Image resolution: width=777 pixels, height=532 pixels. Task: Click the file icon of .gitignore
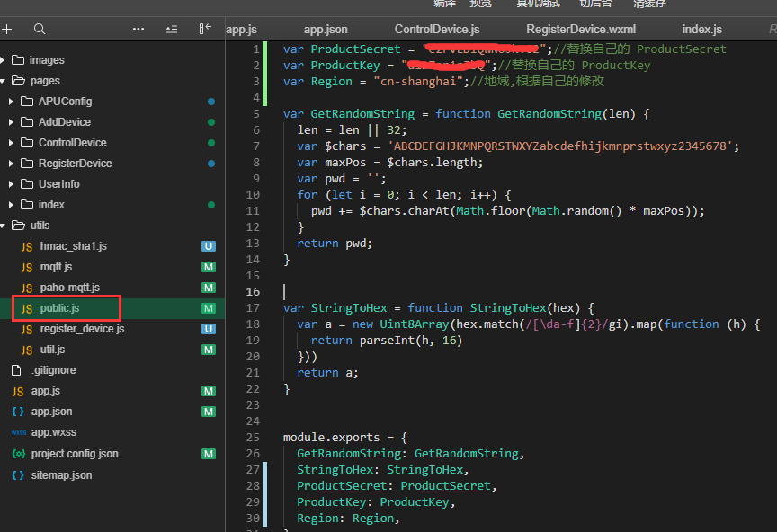coord(16,370)
